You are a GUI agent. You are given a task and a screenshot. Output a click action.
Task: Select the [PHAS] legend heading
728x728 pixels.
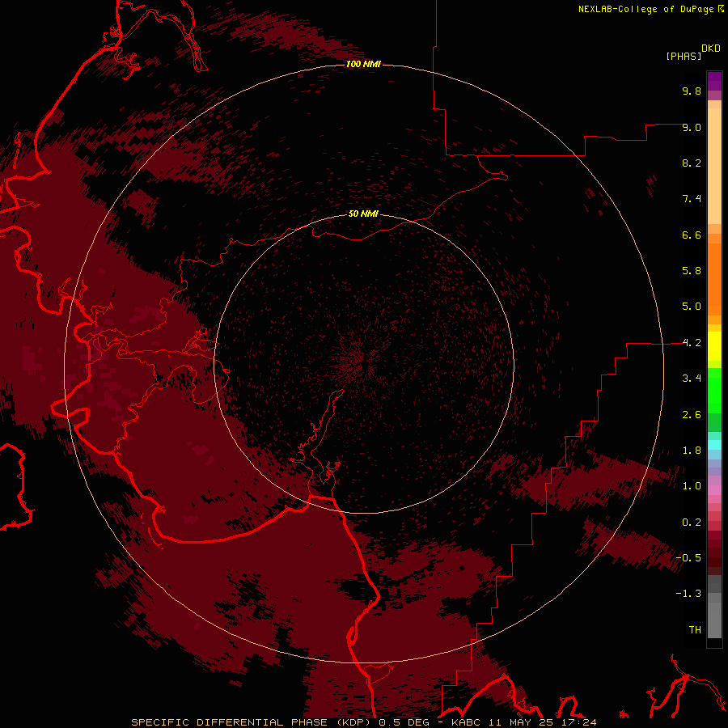coord(684,56)
